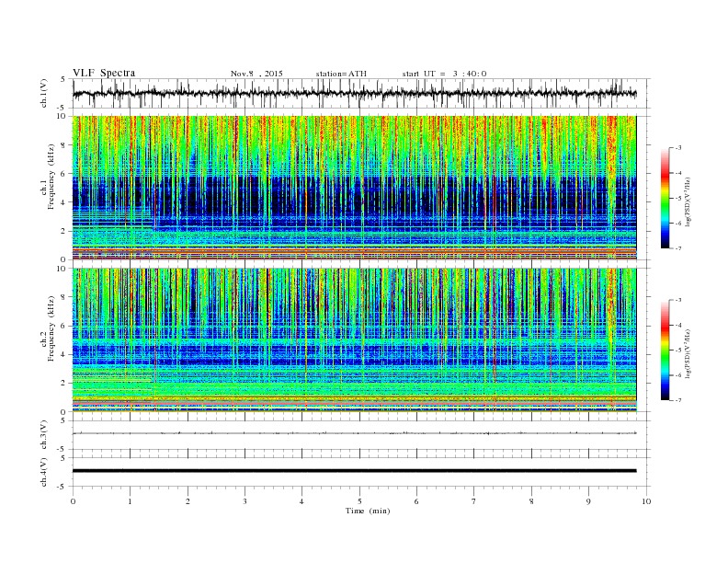Click the ch.3 voltage waveform trace
This screenshot has width=728, height=563.
point(354,433)
